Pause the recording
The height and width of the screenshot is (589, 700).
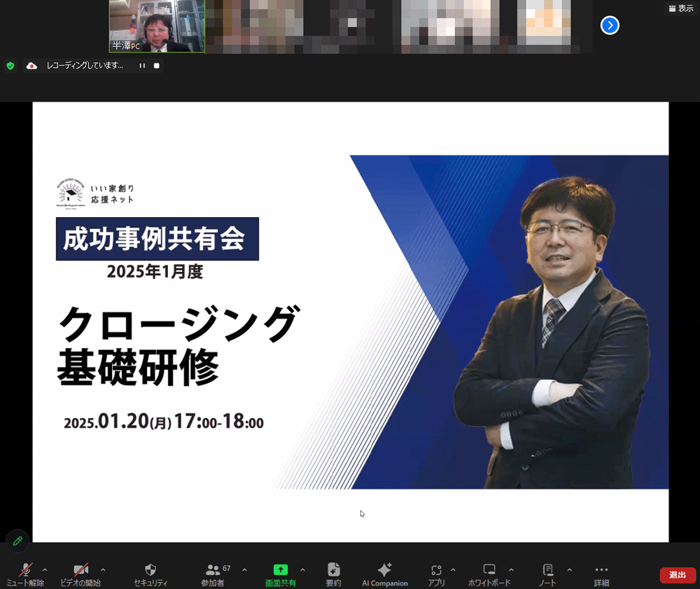coord(142,66)
